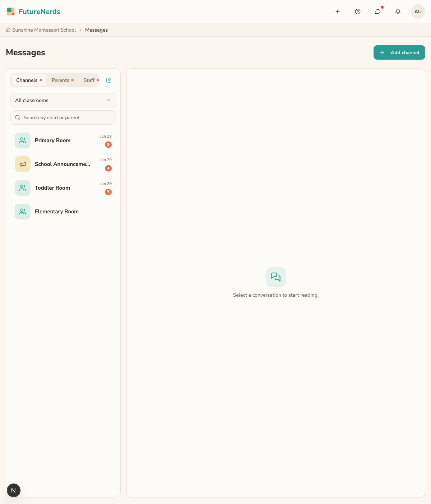Viewport: 431px width, 504px height.
Task: Click the School Announcements megaphone icon
Action: tap(23, 164)
